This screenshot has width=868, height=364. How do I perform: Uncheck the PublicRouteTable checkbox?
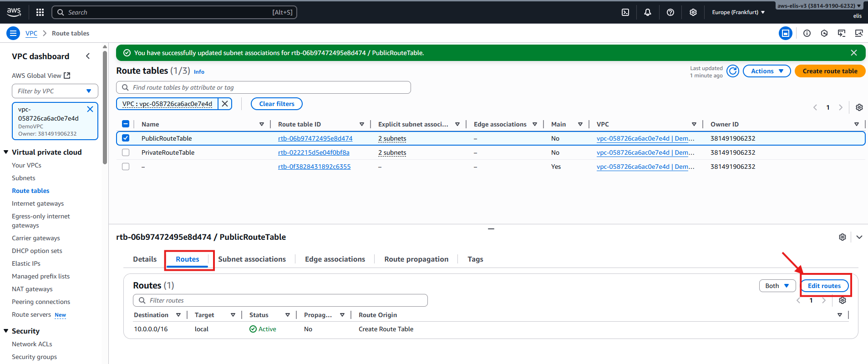[x=126, y=138]
